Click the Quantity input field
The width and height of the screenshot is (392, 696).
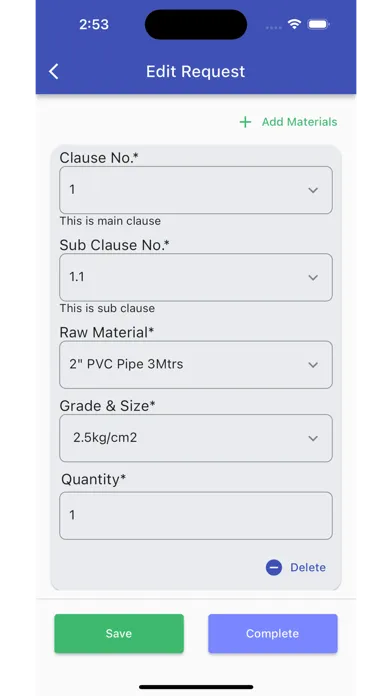coord(196,516)
